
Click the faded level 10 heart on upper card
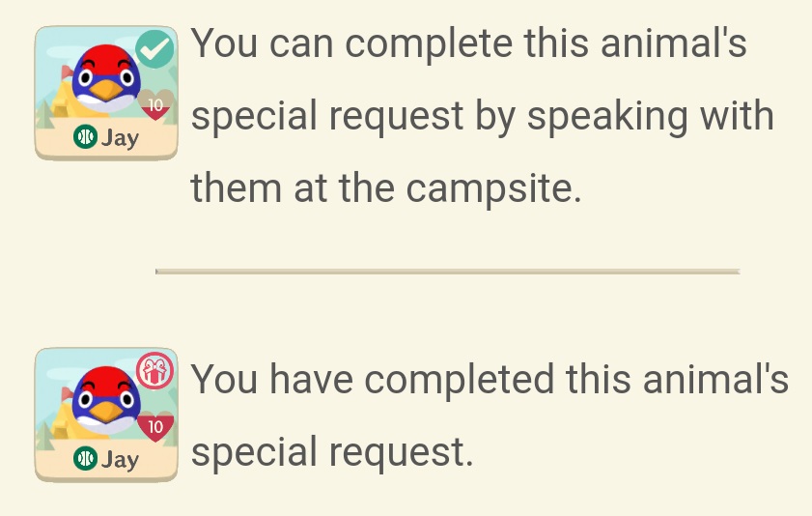pyautogui.click(x=155, y=105)
